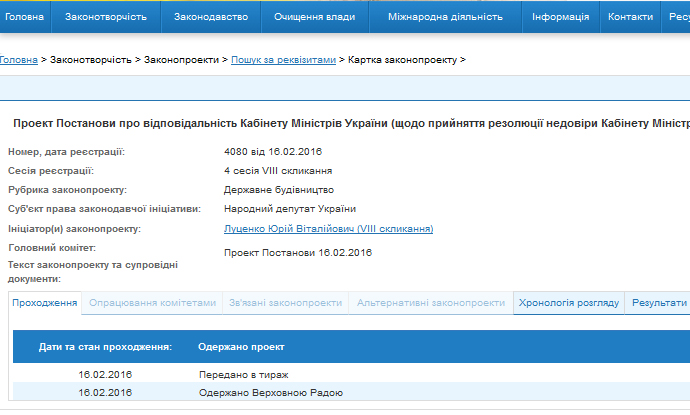Click the Інформація menu item
690x415 pixels.
pos(561,17)
